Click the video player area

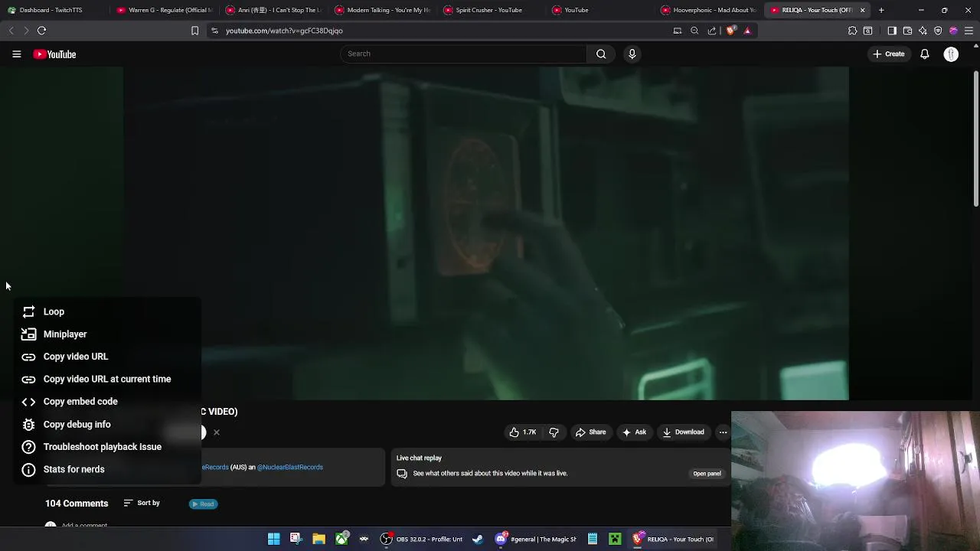point(486,233)
